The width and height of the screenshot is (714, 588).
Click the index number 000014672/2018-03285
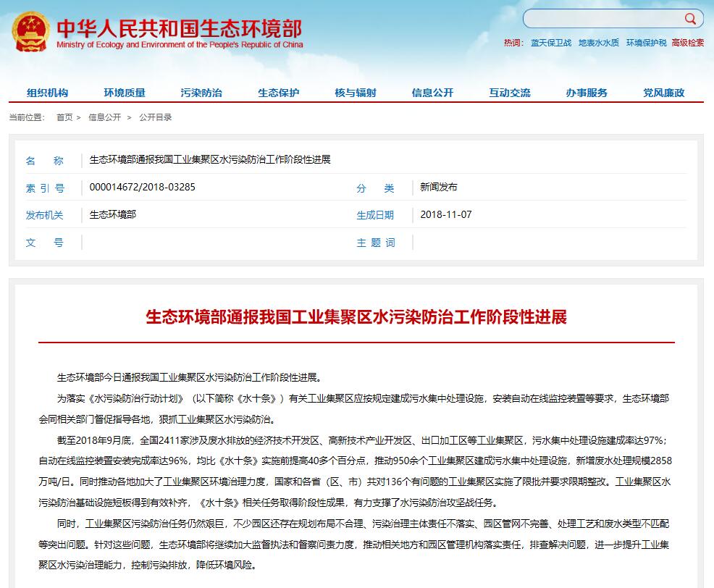pyautogui.click(x=143, y=188)
